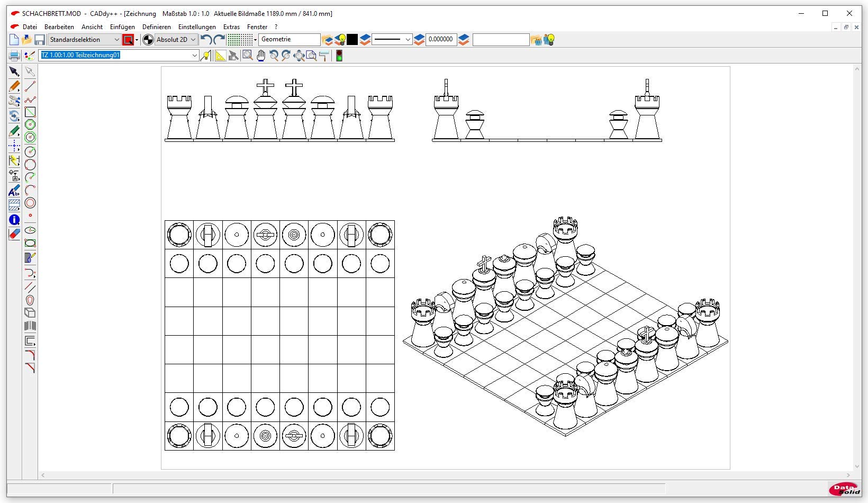Screen dimensions: 868x503
Task: Select the Polyline tool
Action: [30, 99]
